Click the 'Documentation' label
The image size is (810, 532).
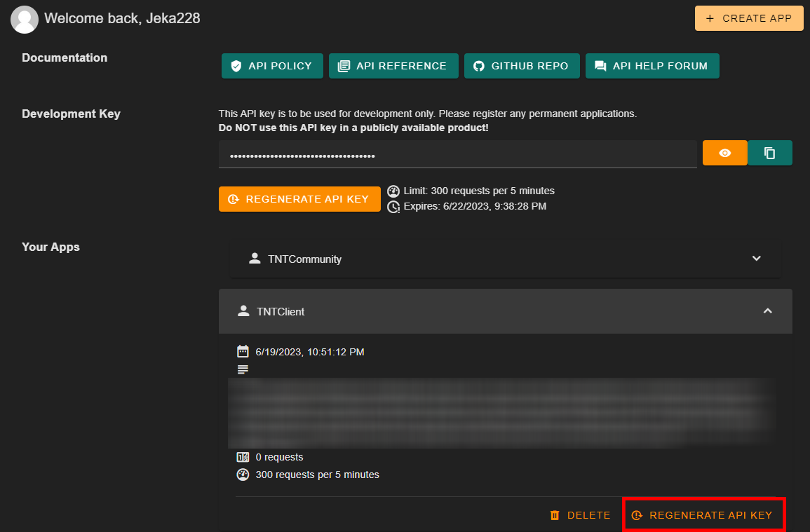pyautogui.click(x=65, y=58)
